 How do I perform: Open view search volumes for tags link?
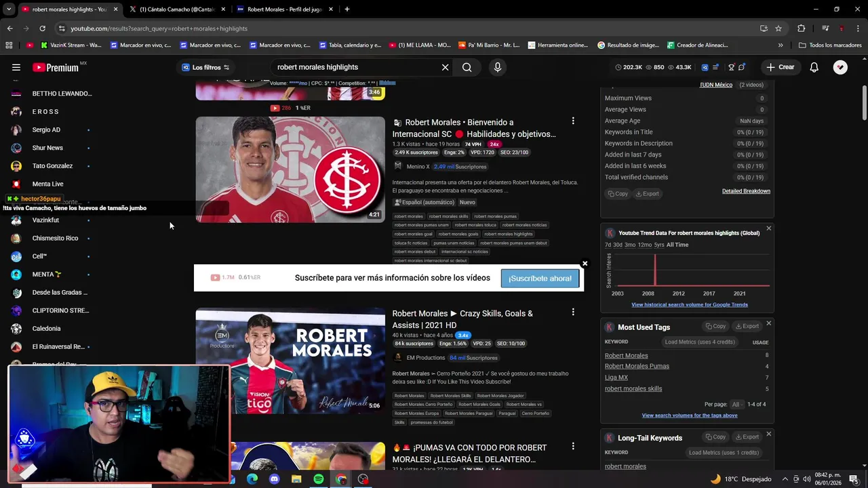690,415
